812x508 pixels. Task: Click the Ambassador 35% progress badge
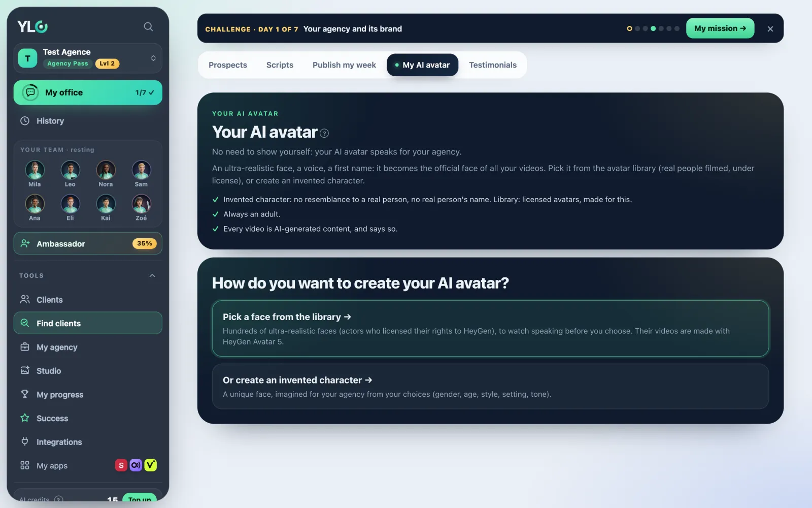click(145, 243)
